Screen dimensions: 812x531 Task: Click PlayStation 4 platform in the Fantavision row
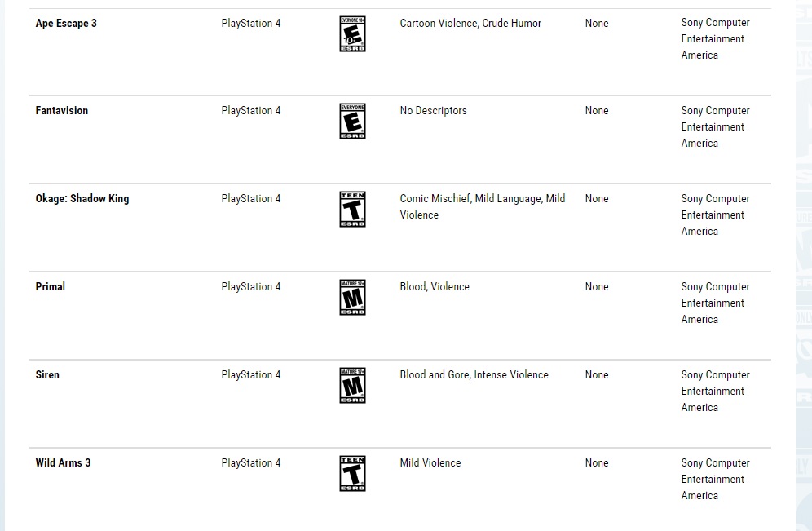click(251, 111)
